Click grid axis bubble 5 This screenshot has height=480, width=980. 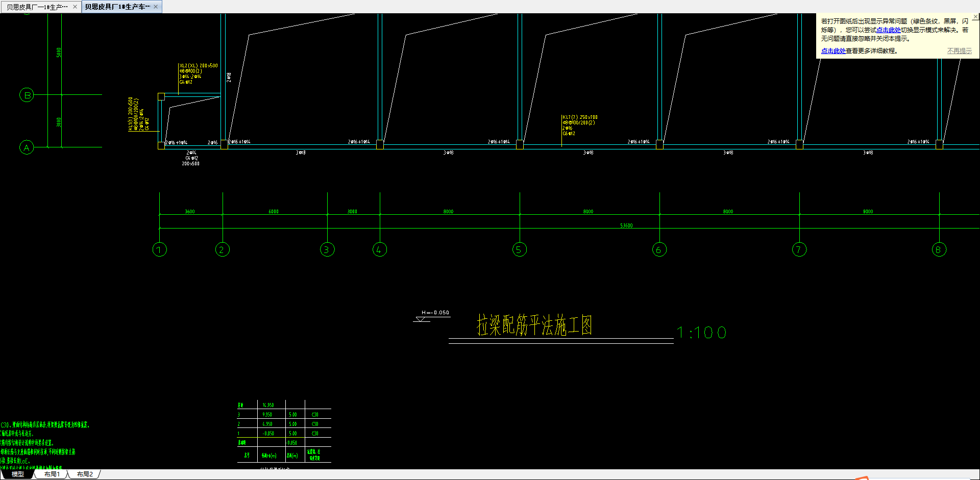point(520,249)
